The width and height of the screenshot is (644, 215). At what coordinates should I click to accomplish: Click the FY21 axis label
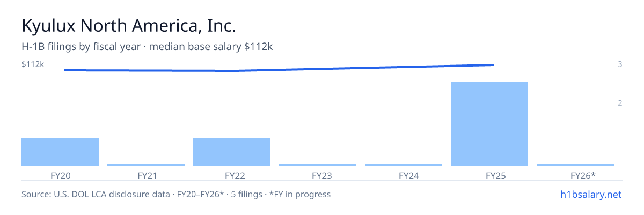tap(146, 175)
